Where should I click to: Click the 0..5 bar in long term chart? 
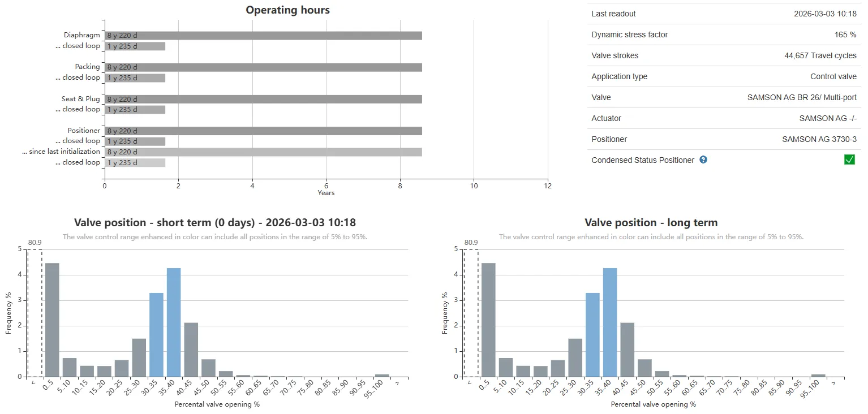coord(488,320)
